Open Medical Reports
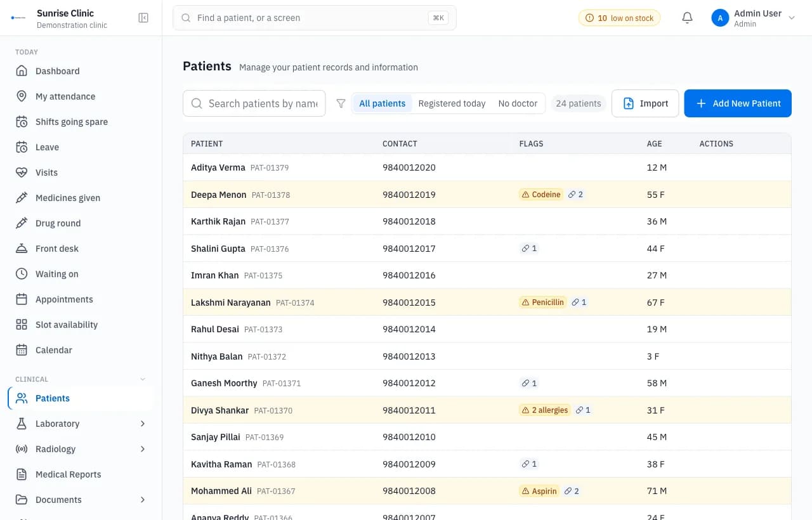The width and height of the screenshot is (812, 520). click(81, 474)
